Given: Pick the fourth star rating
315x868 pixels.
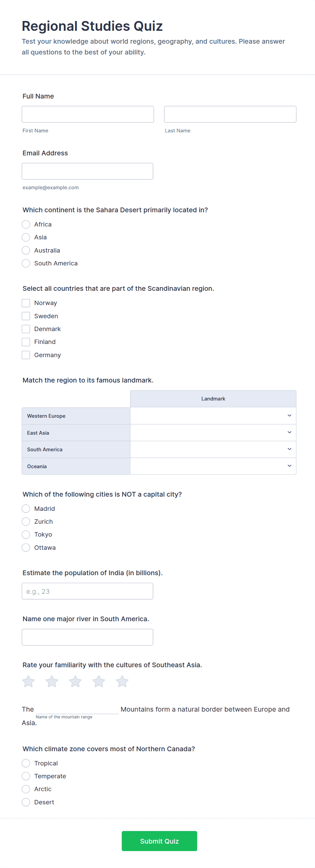Looking at the screenshot, I should [x=99, y=681].
